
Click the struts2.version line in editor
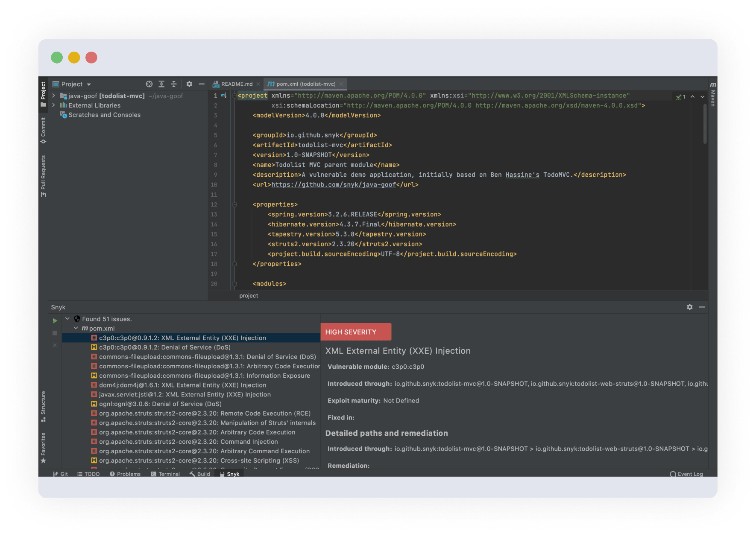[x=345, y=244]
